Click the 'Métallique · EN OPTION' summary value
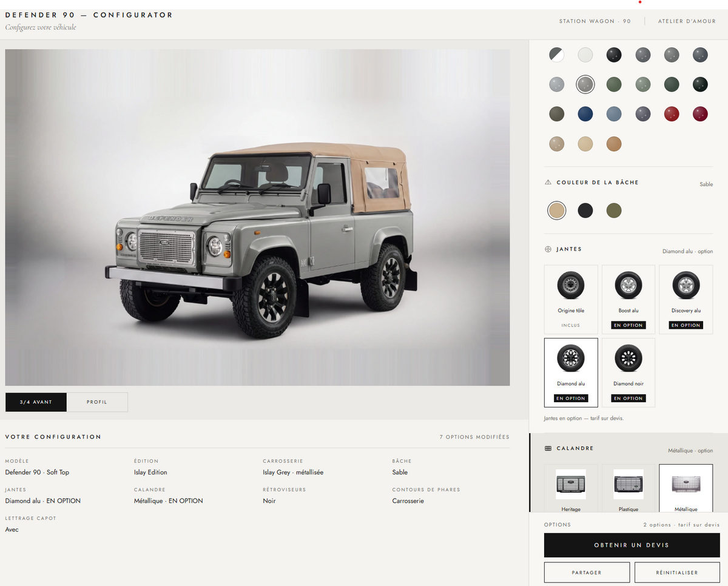Viewport: 728px width, 586px height. [169, 501]
